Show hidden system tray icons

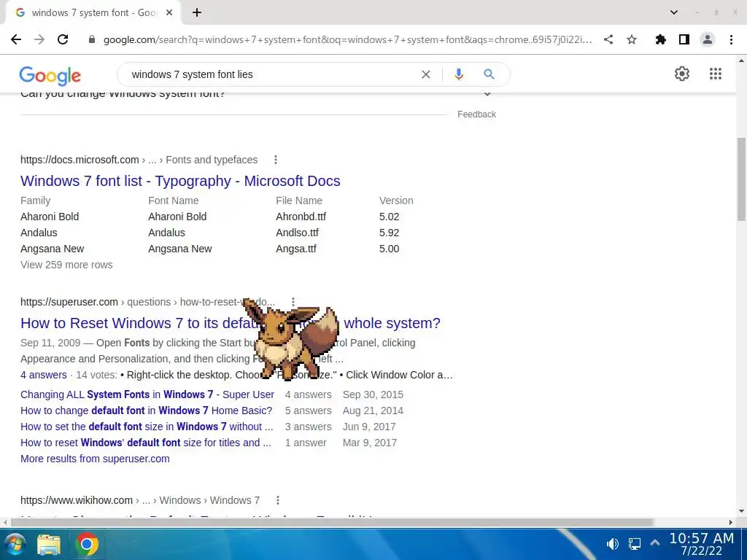click(655, 542)
